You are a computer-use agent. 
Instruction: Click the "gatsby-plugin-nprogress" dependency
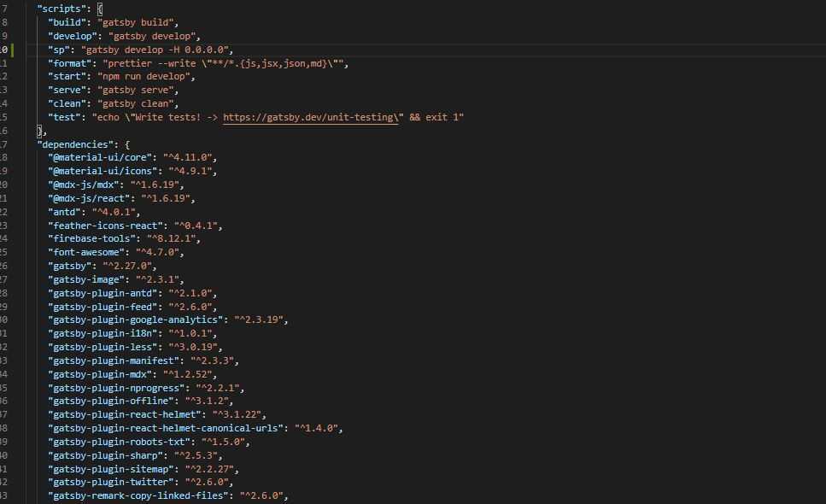click(116, 388)
